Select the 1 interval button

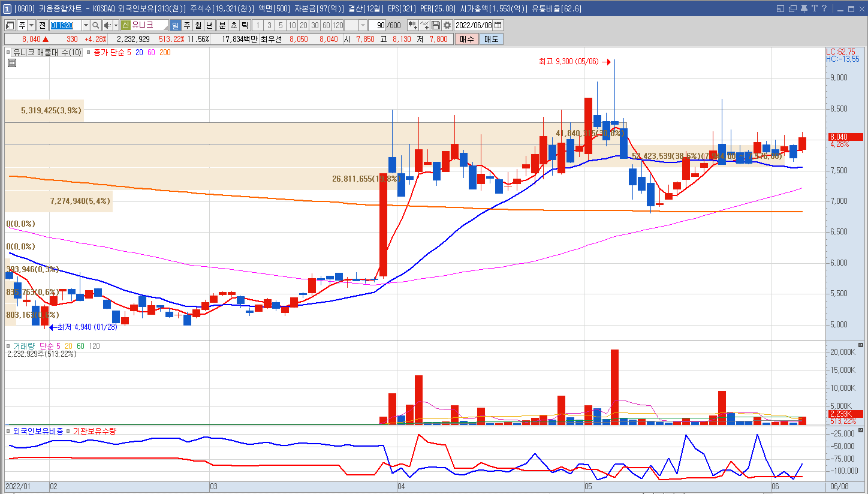(258, 25)
